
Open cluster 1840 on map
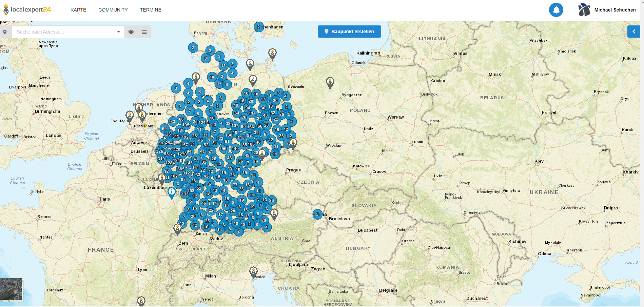[x=178, y=161]
